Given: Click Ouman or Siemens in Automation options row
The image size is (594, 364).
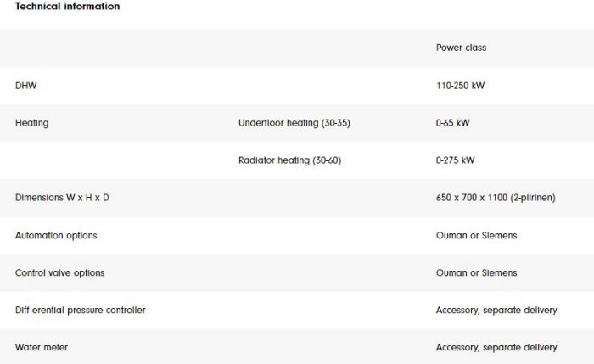Looking at the screenshot, I should click(x=476, y=235).
